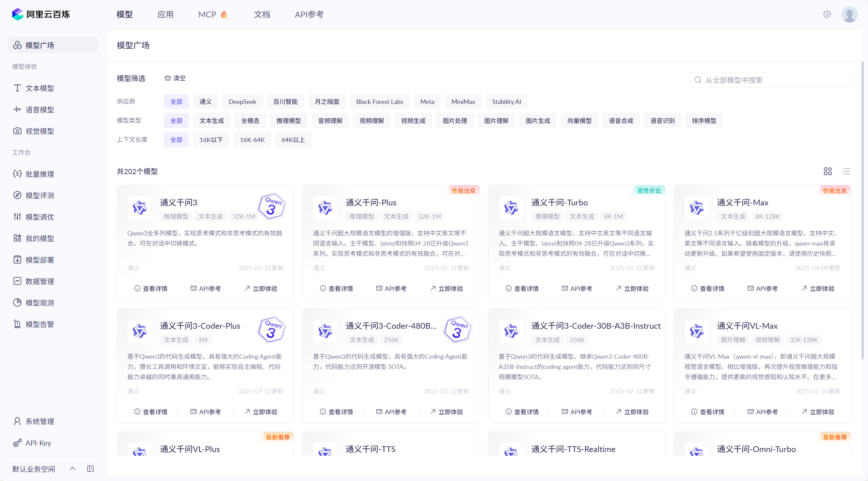Click the 从全部模型中搜索 search field
The width and height of the screenshot is (868, 481).
(x=770, y=80)
